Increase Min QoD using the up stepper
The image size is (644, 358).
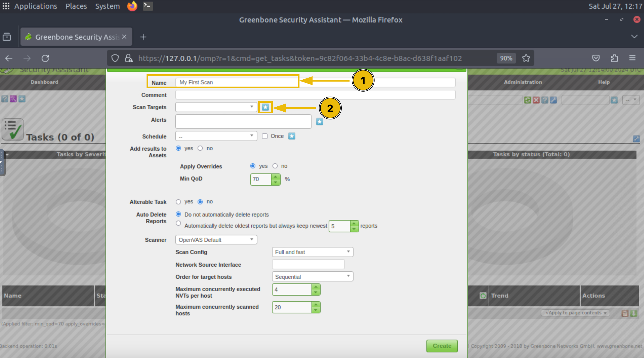pyautogui.click(x=275, y=177)
